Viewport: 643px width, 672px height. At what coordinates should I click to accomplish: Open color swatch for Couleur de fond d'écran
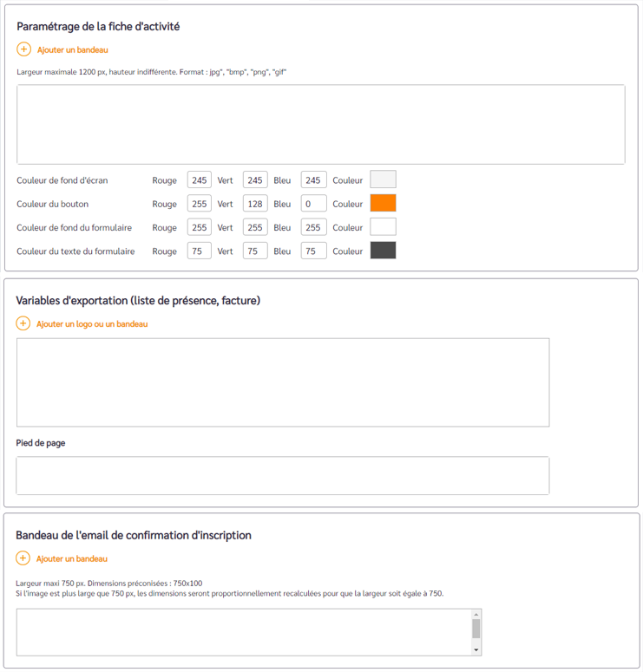coord(383,179)
